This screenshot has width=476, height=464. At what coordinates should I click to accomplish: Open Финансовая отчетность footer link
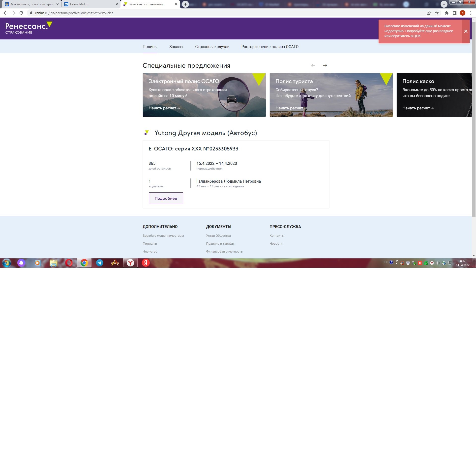coord(224,252)
